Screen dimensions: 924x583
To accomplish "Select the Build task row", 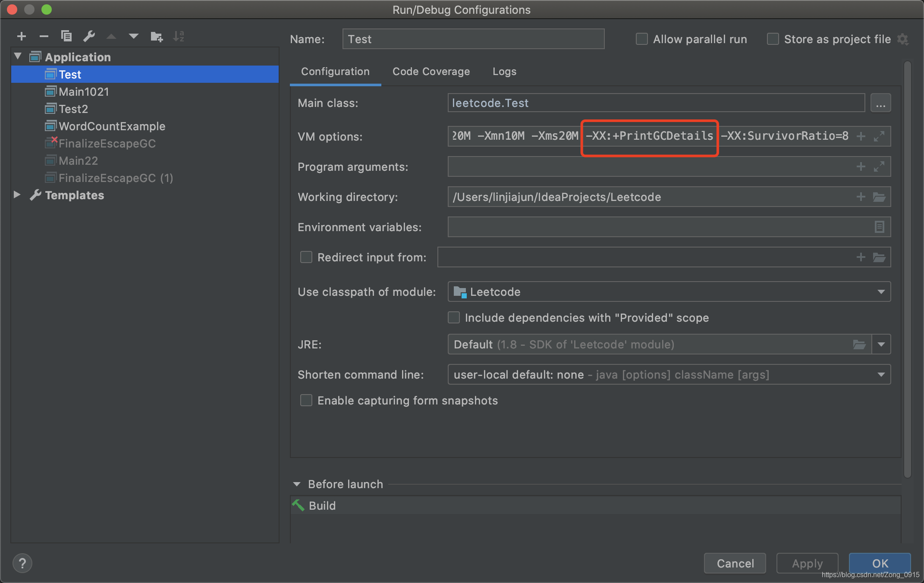I will click(596, 505).
